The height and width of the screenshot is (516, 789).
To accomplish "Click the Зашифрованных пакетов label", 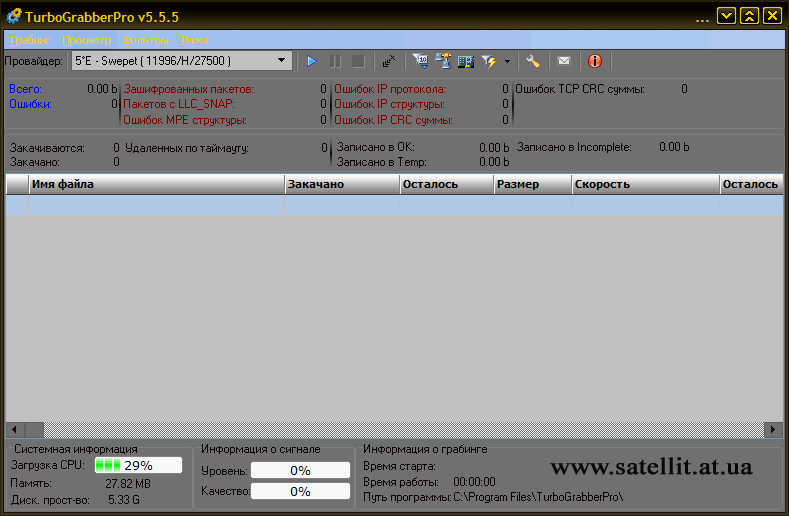I will click(x=189, y=89).
